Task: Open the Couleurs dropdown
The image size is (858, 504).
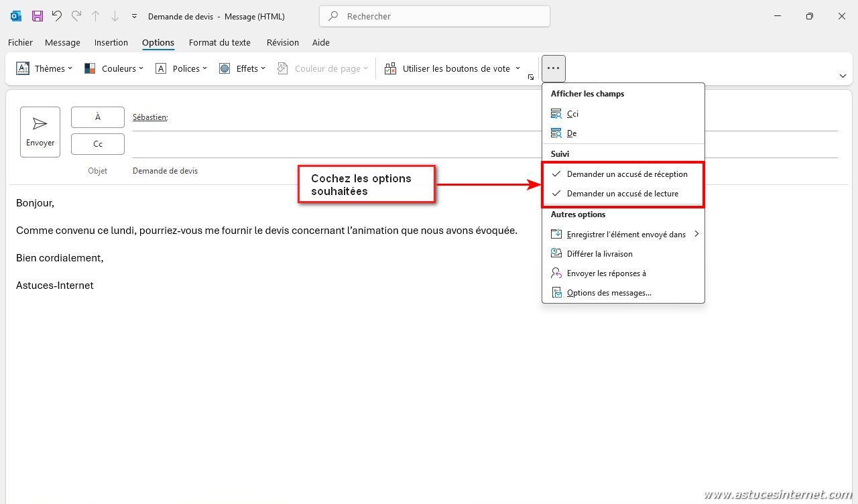Action: tap(114, 68)
